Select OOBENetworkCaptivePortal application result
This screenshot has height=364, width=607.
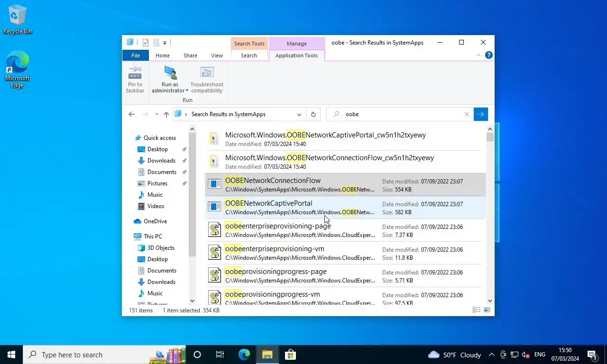click(345, 208)
